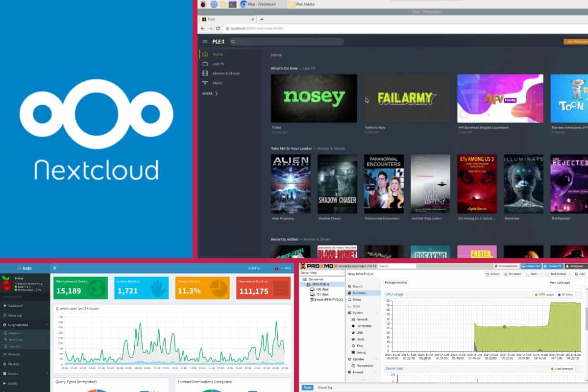Click Package versions button in Proxmox
588x392 pixels.
point(396,283)
